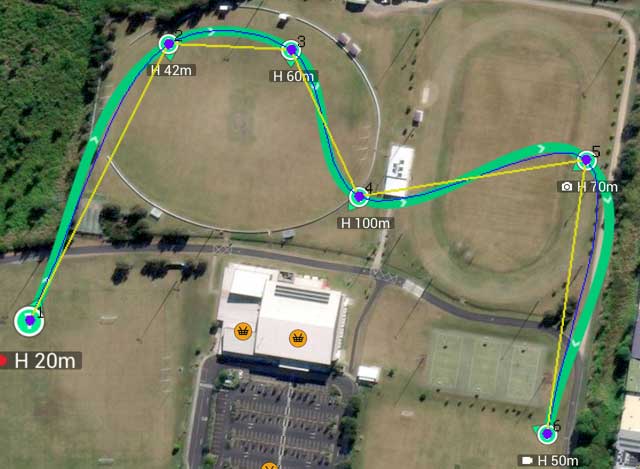Open the H 42m altitude label
Screen dimensions: 640x469
tap(171, 70)
